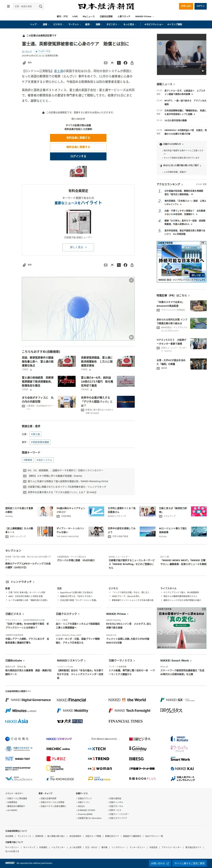Expand the 経済 navigation dropdown
This screenshot has width=212, height=868.
(88, 24)
